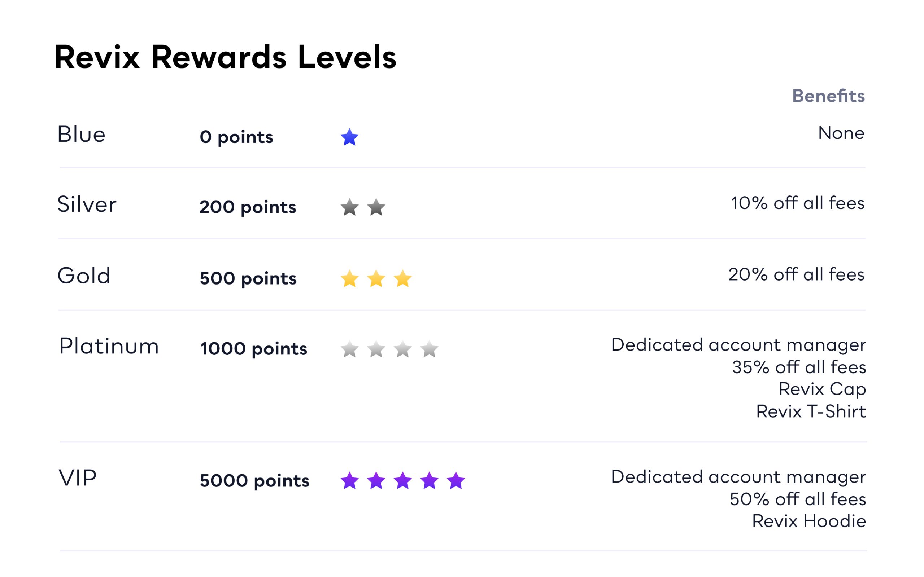This screenshot has width=924, height=577.
Task: Click the first gray star for Silver
Action: tap(349, 207)
